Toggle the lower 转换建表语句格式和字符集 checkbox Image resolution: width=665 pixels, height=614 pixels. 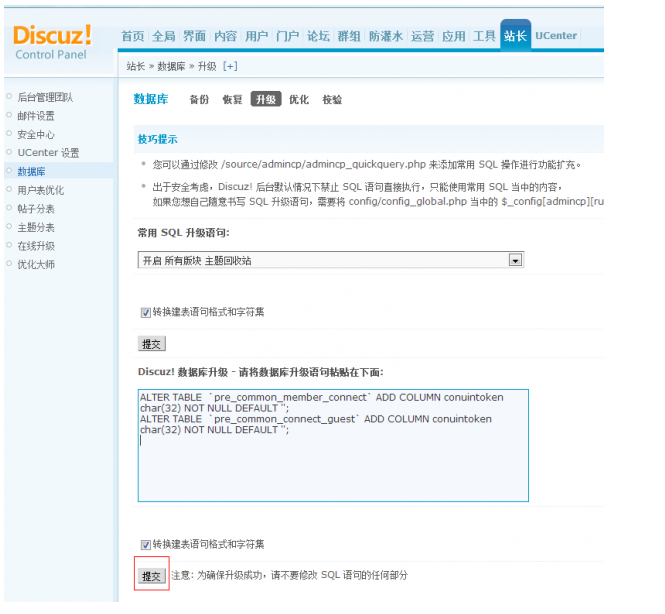[146, 544]
